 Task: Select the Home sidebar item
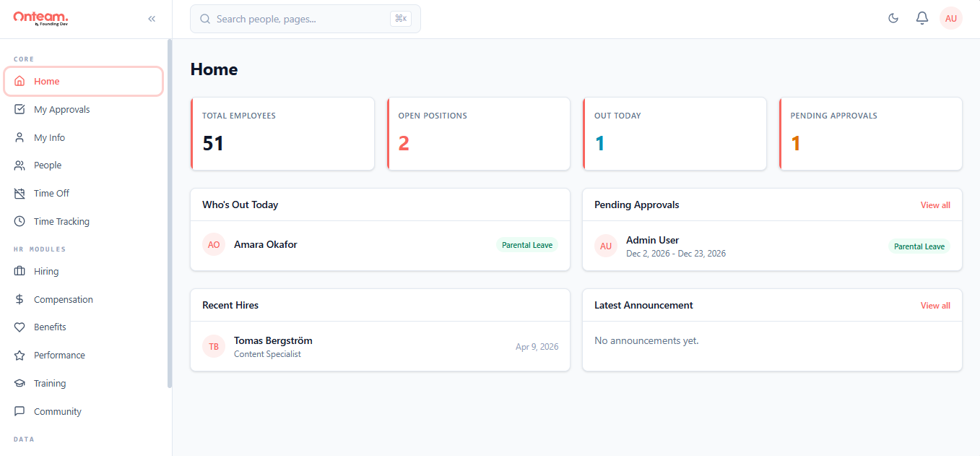click(x=84, y=82)
